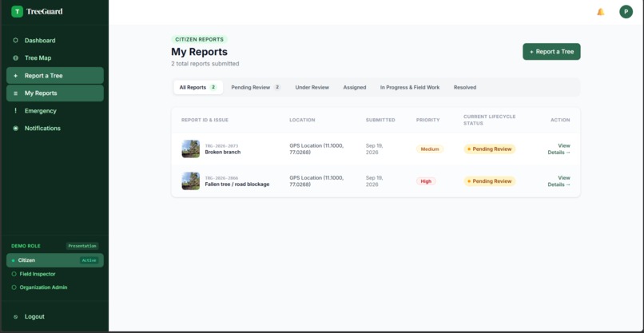The width and height of the screenshot is (644, 333).
Task: Open the Broken branch report thumbnail
Action: tap(191, 149)
